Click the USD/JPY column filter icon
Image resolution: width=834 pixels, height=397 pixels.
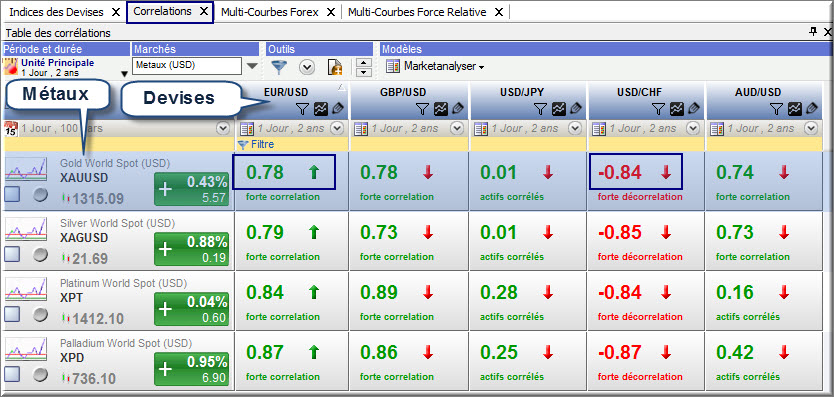tap(540, 109)
